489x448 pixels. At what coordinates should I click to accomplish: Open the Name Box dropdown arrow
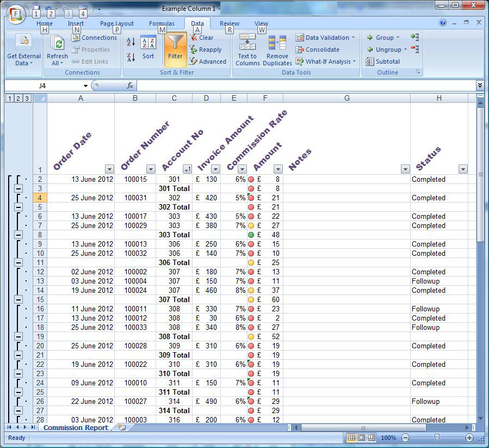coord(85,86)
